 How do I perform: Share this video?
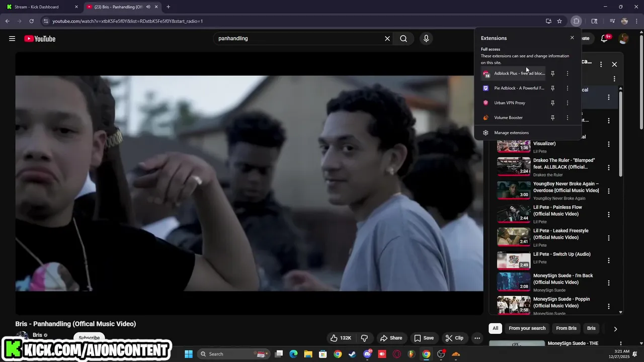[391, 338]
